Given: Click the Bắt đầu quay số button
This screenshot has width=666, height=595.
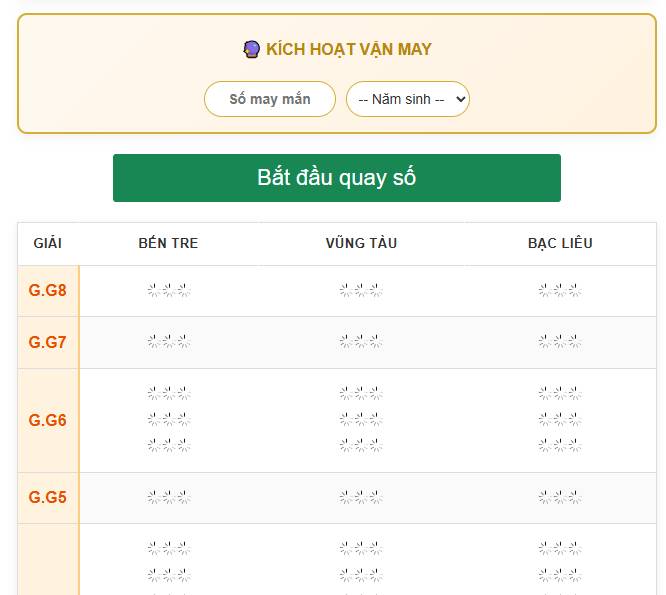Looking at the screenshot, I should 336,178.
